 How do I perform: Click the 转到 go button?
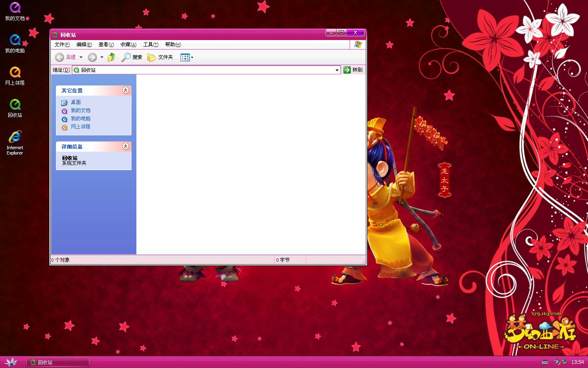click(x=353, y=70)
